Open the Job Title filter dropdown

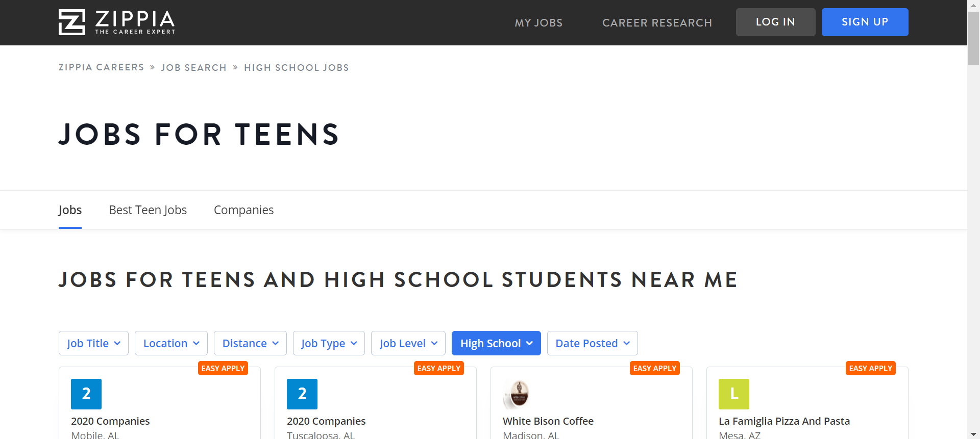(93, 343)
